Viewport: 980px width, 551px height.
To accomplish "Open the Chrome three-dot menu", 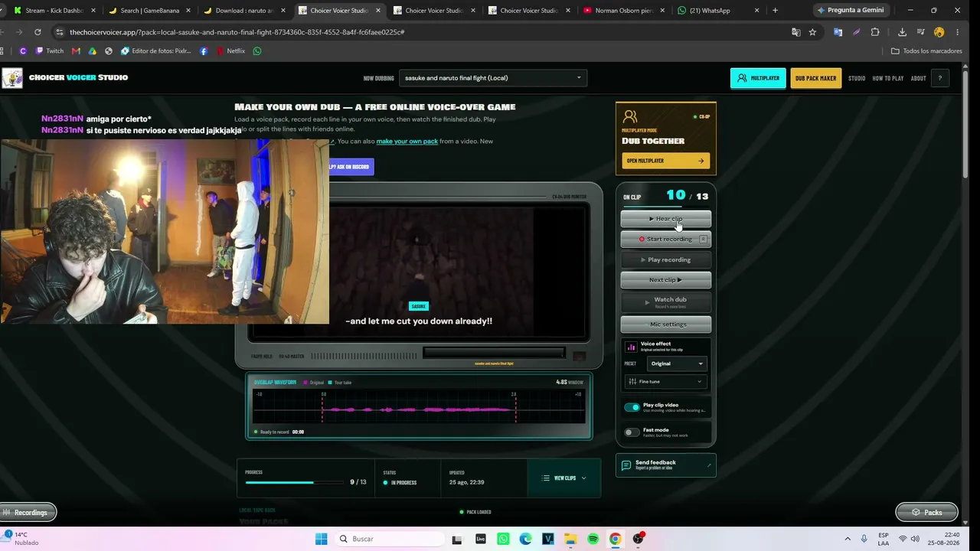I will (958, 32).
